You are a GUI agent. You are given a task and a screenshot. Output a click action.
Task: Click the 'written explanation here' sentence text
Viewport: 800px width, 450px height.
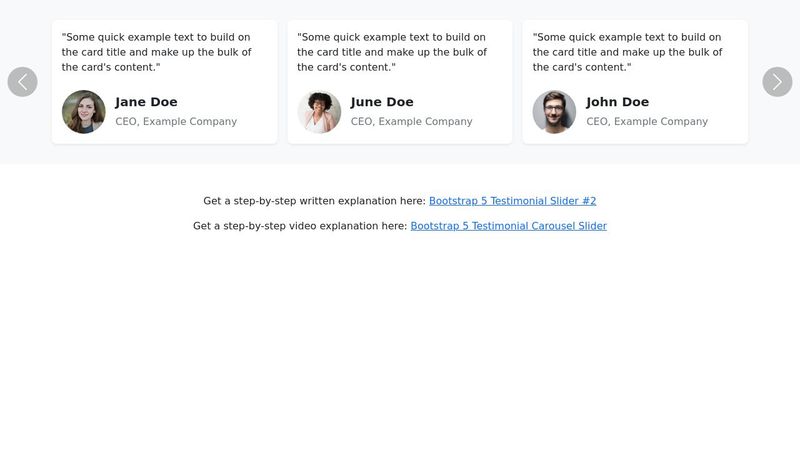[x=314, y=201]
